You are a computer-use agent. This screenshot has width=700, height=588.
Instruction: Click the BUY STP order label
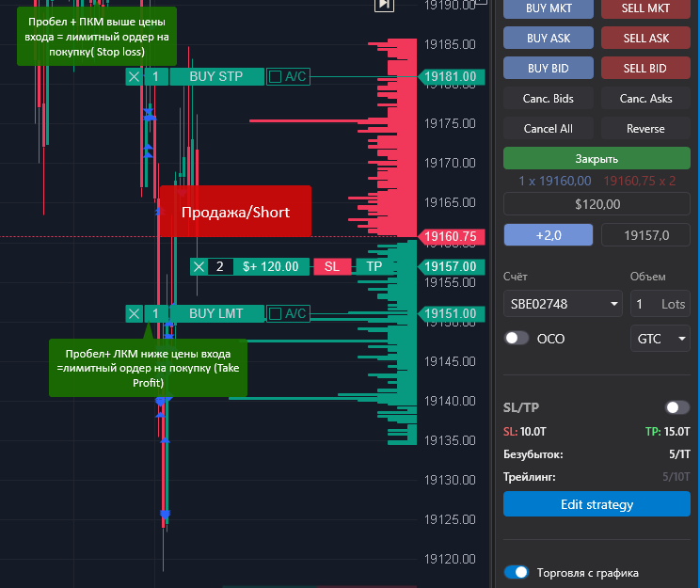(x=217, y=77)
